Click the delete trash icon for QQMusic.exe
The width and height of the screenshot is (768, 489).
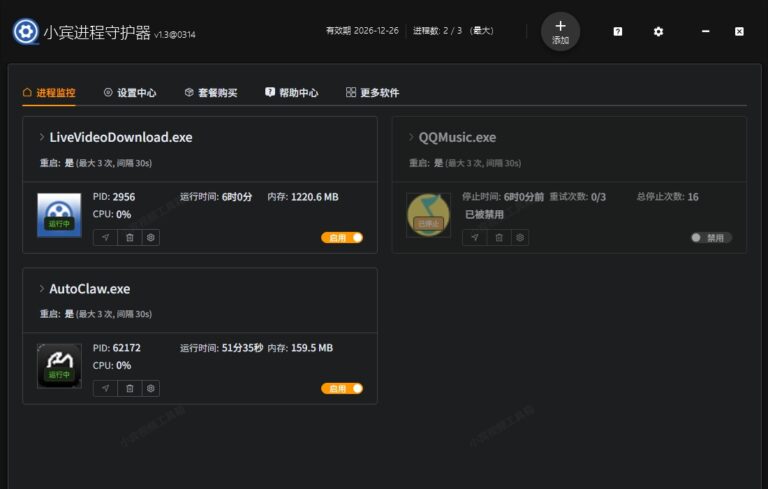point(499,238)
